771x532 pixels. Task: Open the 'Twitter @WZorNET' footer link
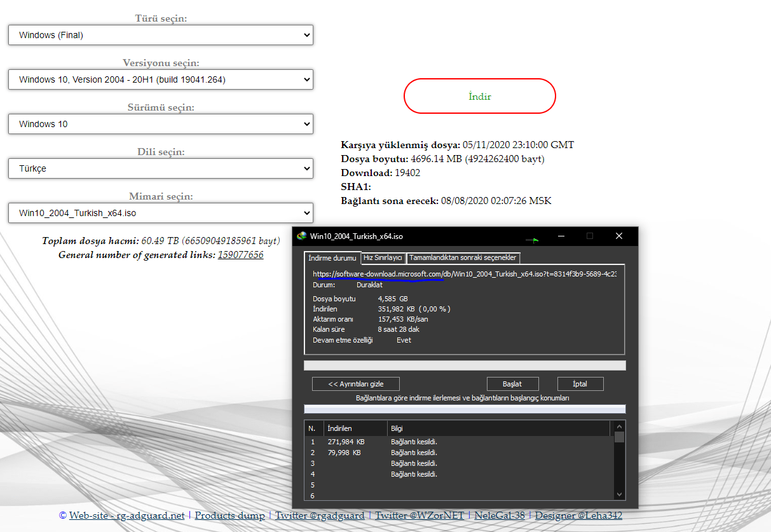click(420, 515)
